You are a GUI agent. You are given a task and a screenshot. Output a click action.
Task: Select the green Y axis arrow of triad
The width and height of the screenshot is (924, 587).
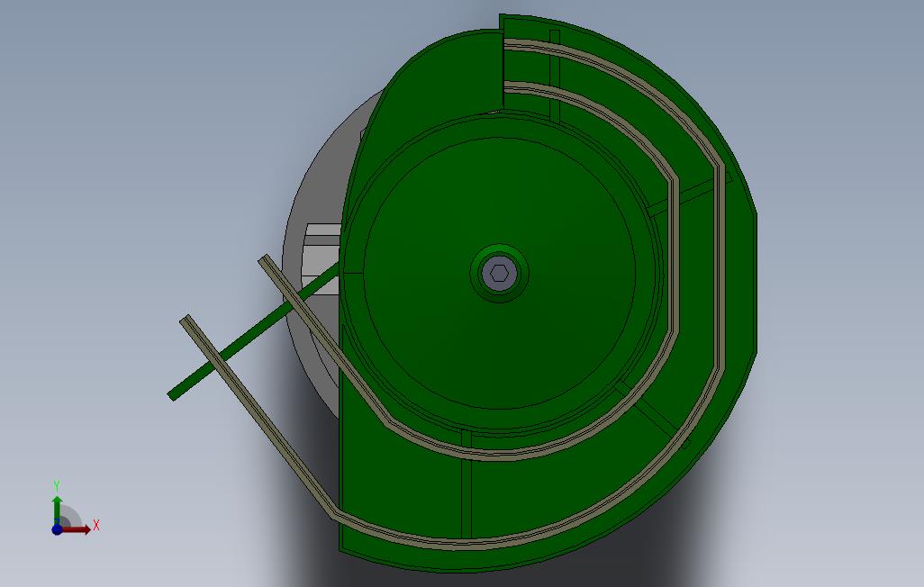pos(57,510)
